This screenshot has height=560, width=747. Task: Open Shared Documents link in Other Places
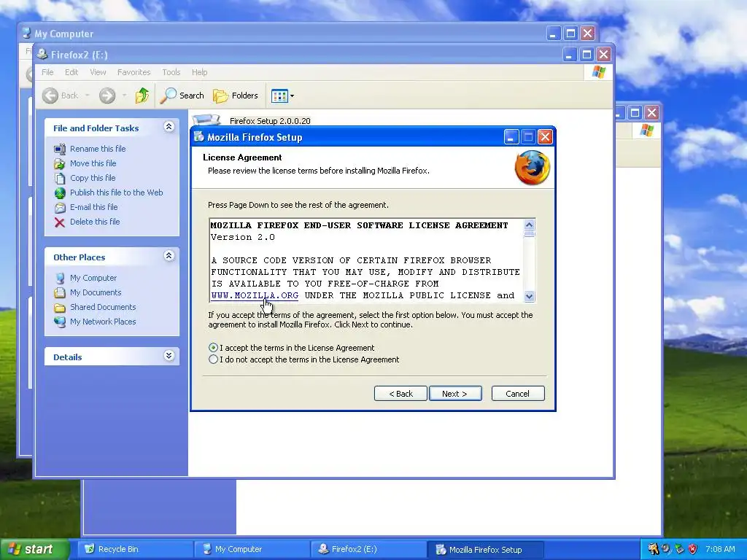tap(103, 307)
